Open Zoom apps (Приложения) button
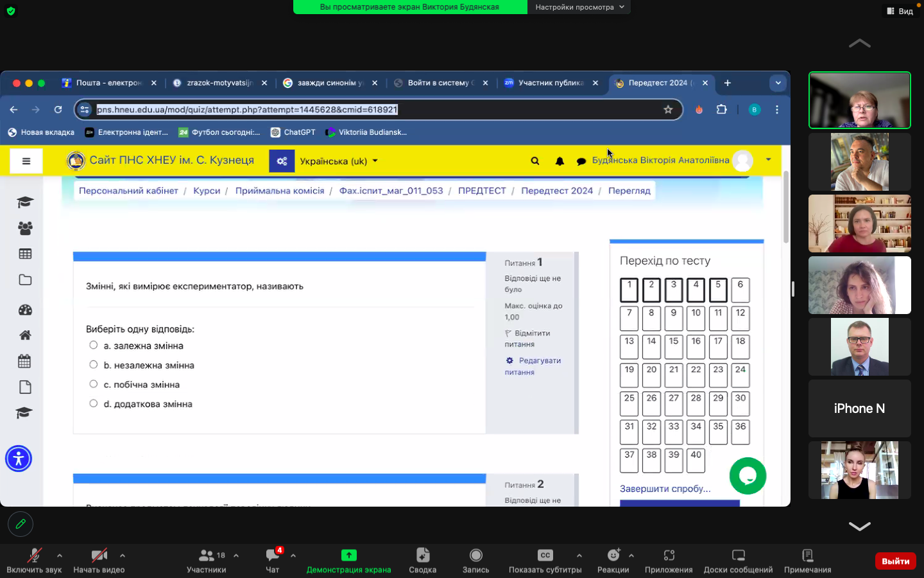This screenshot has height=578, width=924. [669, 560]
